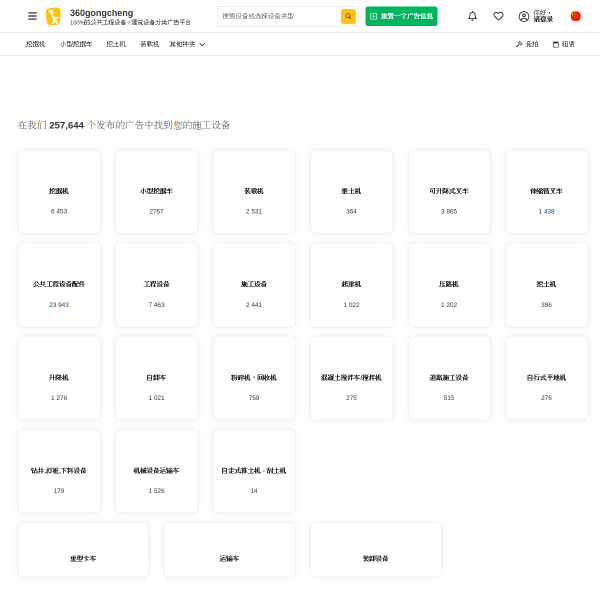Click the greeting login text beside account icon
600x600 pixels.
[x=543, y=16]
